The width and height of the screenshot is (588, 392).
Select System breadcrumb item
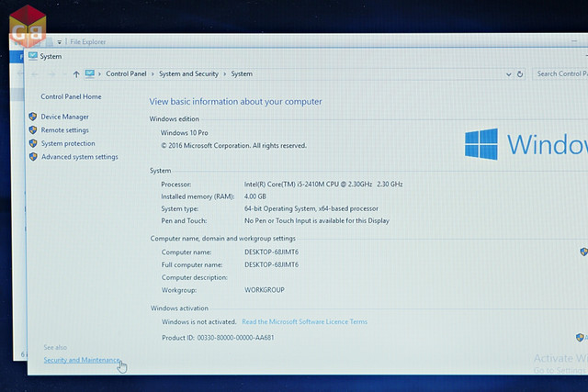point(242,73)
